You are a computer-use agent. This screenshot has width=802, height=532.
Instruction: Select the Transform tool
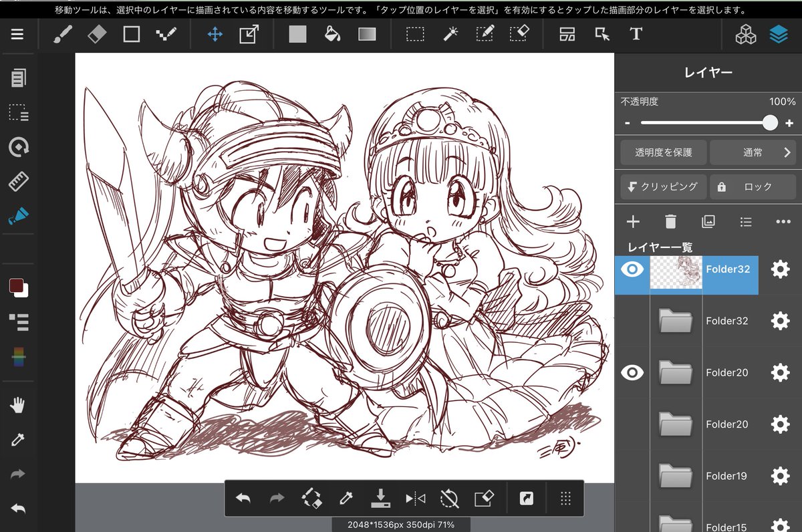[x=249, y=34]
